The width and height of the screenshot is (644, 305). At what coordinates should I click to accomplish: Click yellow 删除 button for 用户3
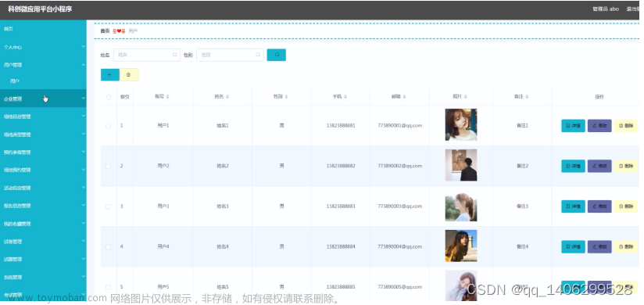point(626,206)
